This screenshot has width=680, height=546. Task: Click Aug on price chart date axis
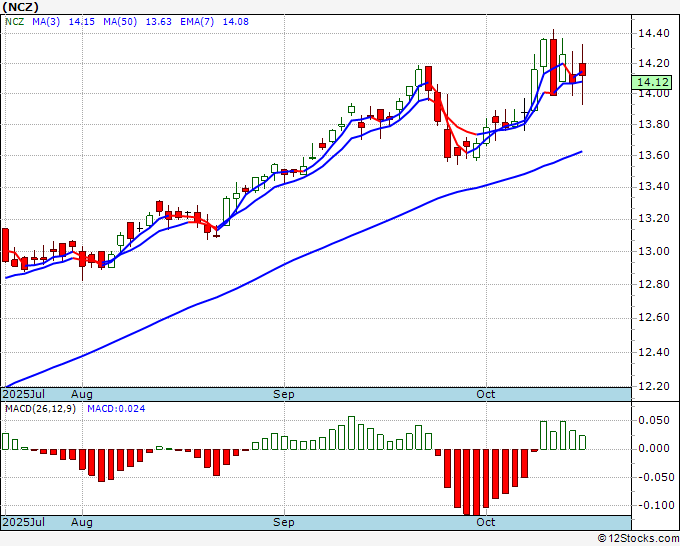point(82,394)
